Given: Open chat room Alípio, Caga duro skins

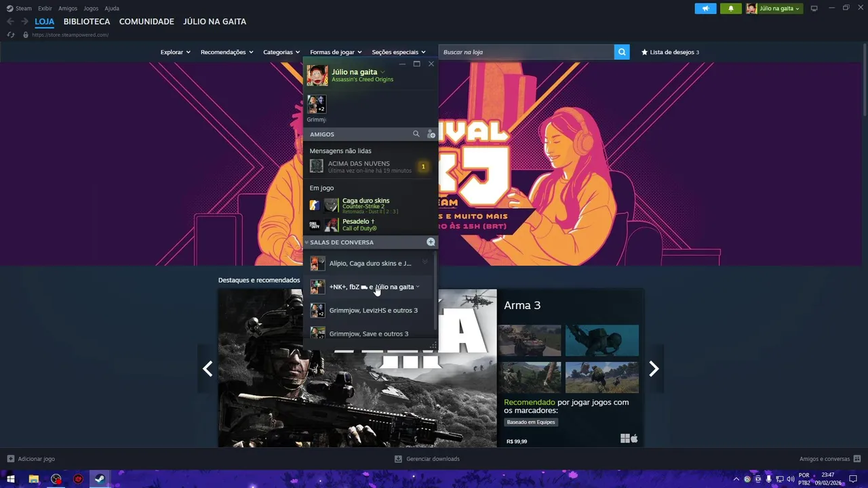Looking at the screenshot, I should (x=367, y=263).
